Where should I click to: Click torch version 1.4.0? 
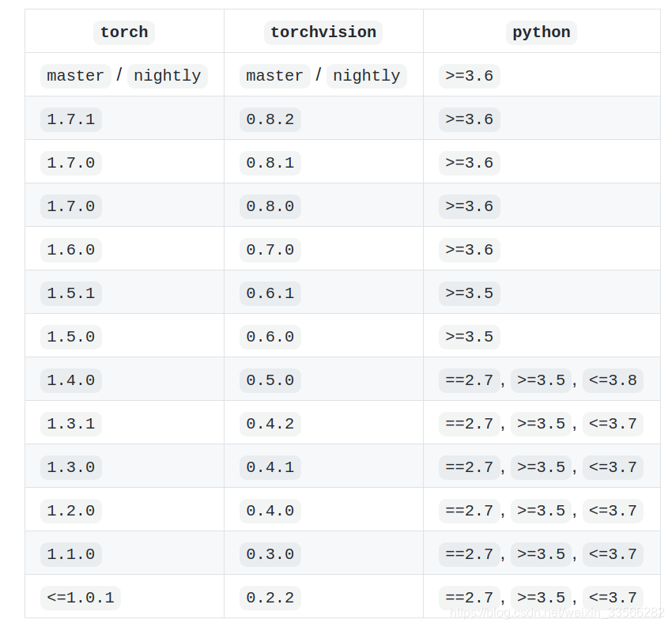click(x=70, y=380)
